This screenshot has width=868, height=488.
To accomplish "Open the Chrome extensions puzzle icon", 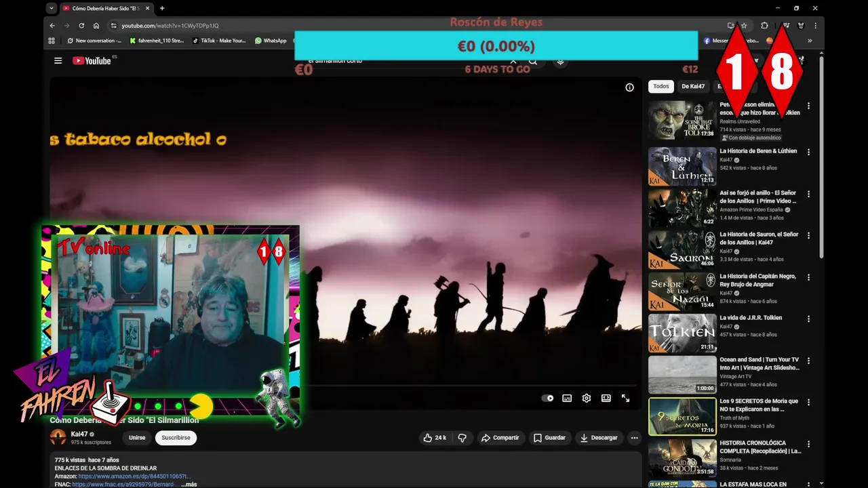I will tap(764, 26).
